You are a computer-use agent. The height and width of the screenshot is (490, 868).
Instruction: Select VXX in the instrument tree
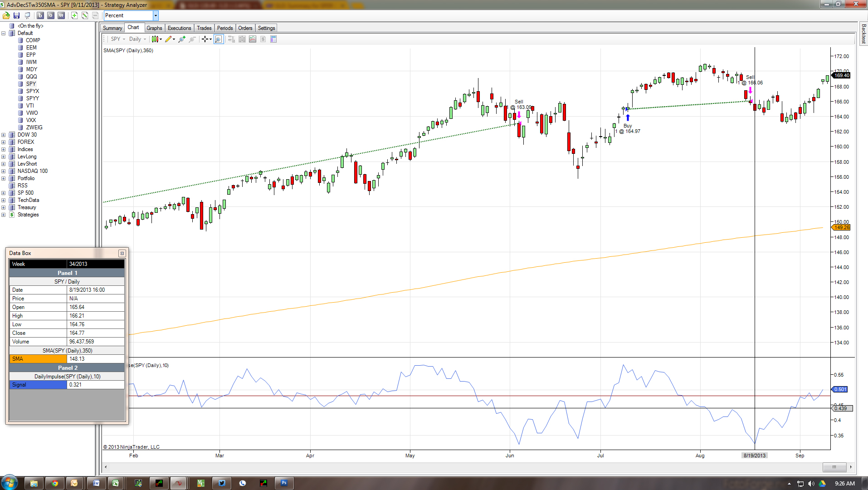pos(31,120)
